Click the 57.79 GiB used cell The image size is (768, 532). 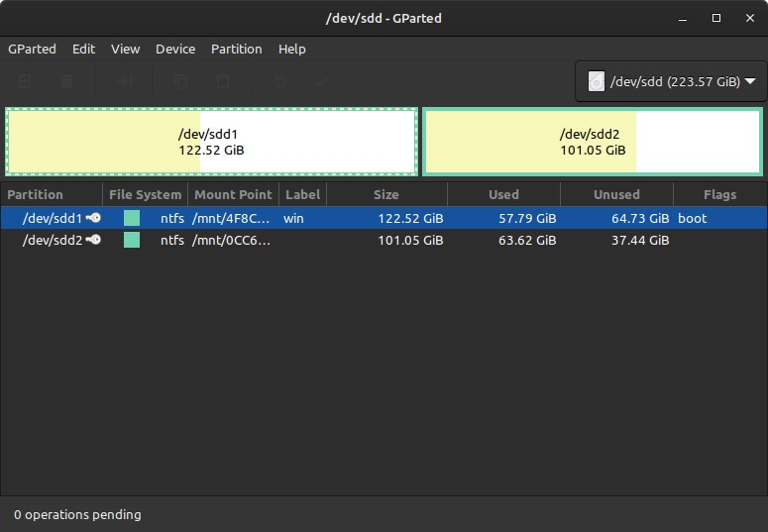(527, 218)
